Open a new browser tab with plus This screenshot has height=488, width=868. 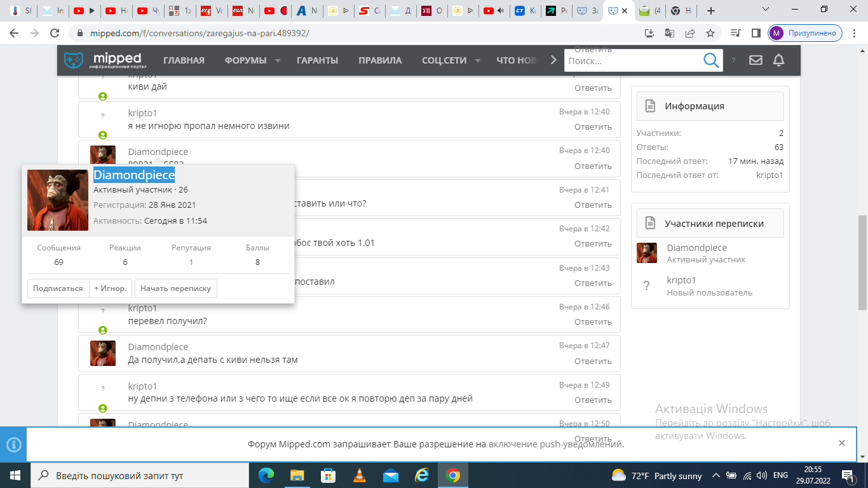(x=711, y=11)
